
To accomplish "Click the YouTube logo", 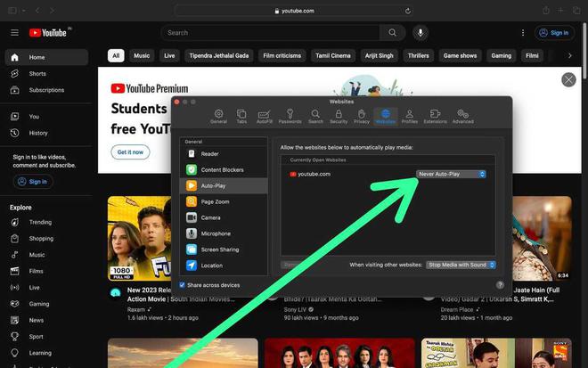I will pos(47,33).
